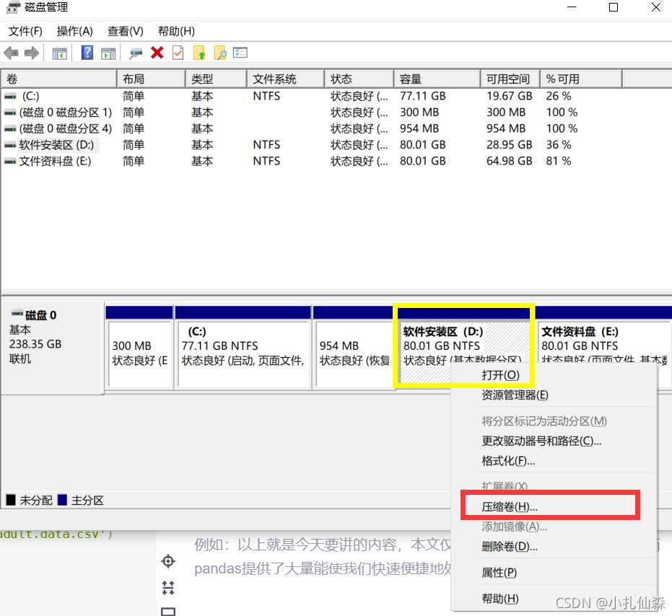672x616 pixels.
Task: Click the blue 主分区 legend swatch
Action: click(62, 500)
